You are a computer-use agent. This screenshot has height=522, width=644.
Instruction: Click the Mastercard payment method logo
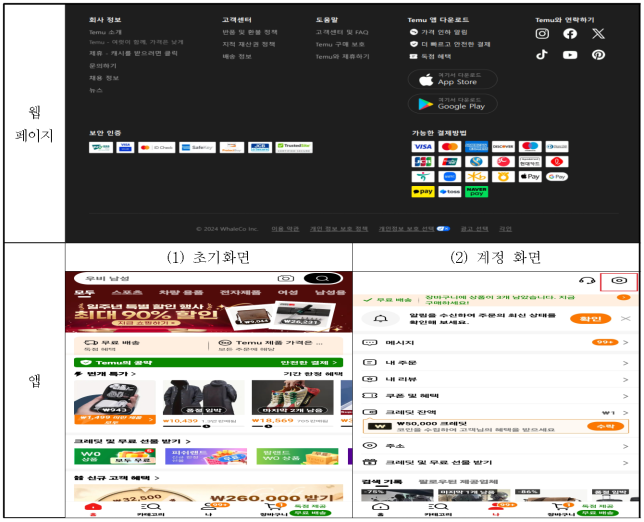coord(450,147)
